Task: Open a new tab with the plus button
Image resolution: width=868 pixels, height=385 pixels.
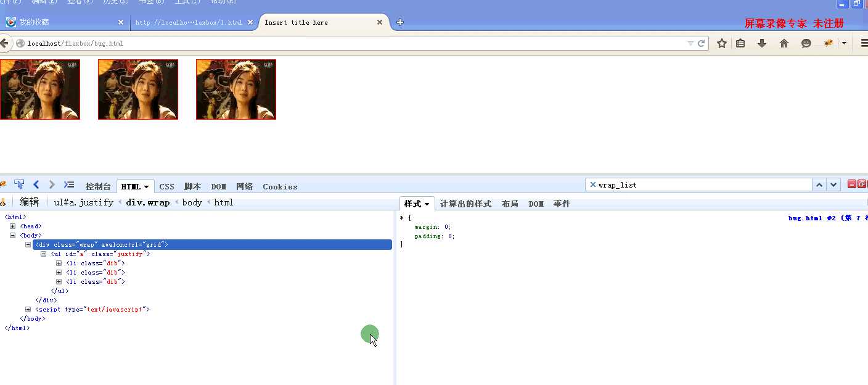Action: click(x=400, y=22)
